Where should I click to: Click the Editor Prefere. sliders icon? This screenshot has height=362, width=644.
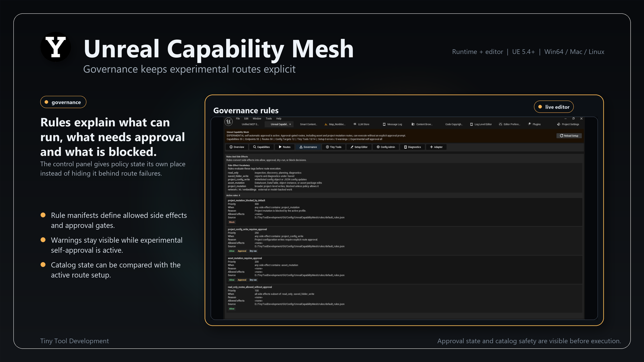pyautogui.click(x=500, y=124)
